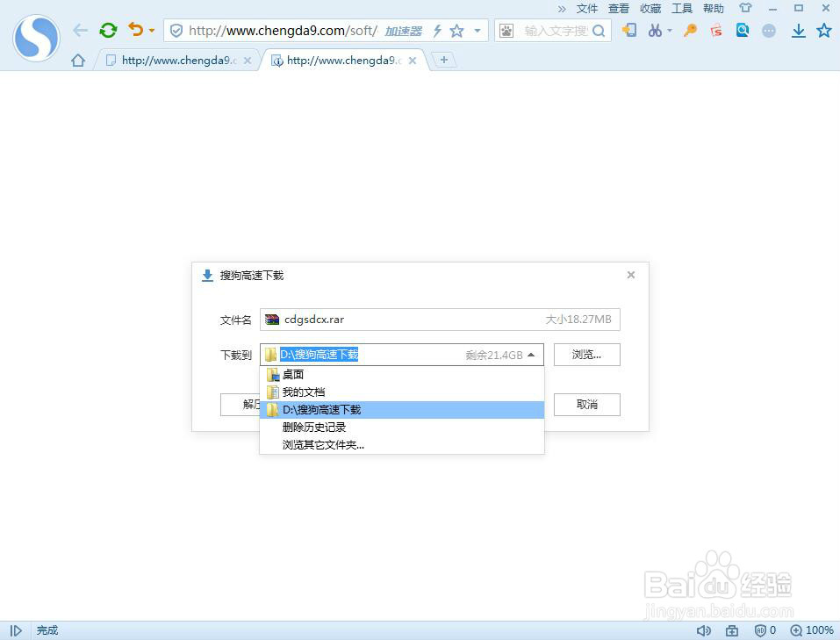Click the paw search engine icon
The height and width of the screenshot is (640, 840).
[506, 31]
